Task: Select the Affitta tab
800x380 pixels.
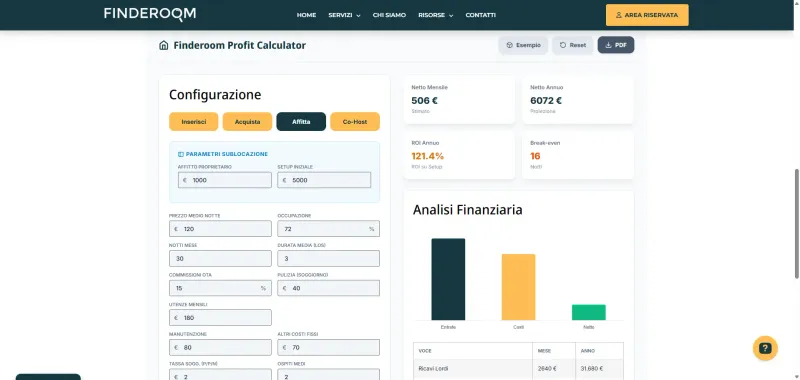Action: pos(301,122)
